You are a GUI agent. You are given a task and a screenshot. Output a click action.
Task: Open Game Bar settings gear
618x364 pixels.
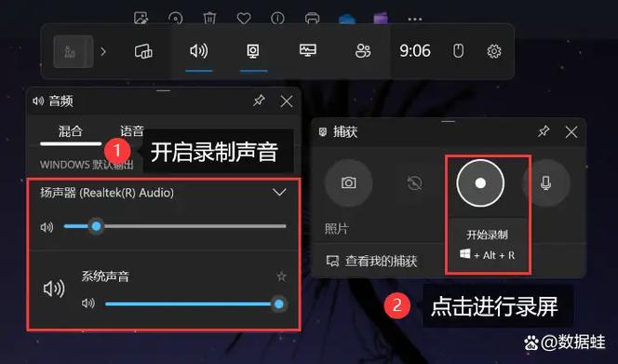click(494, 51)
